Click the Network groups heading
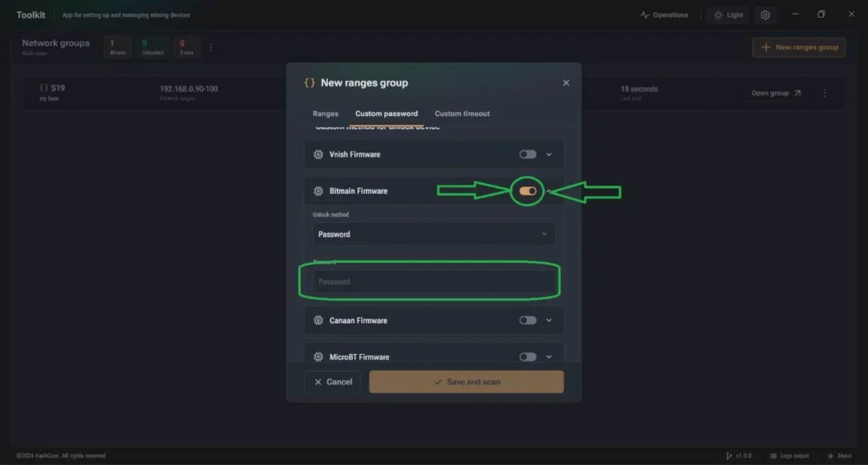Screen dimensions: 868x465 [x=55, y=43]
